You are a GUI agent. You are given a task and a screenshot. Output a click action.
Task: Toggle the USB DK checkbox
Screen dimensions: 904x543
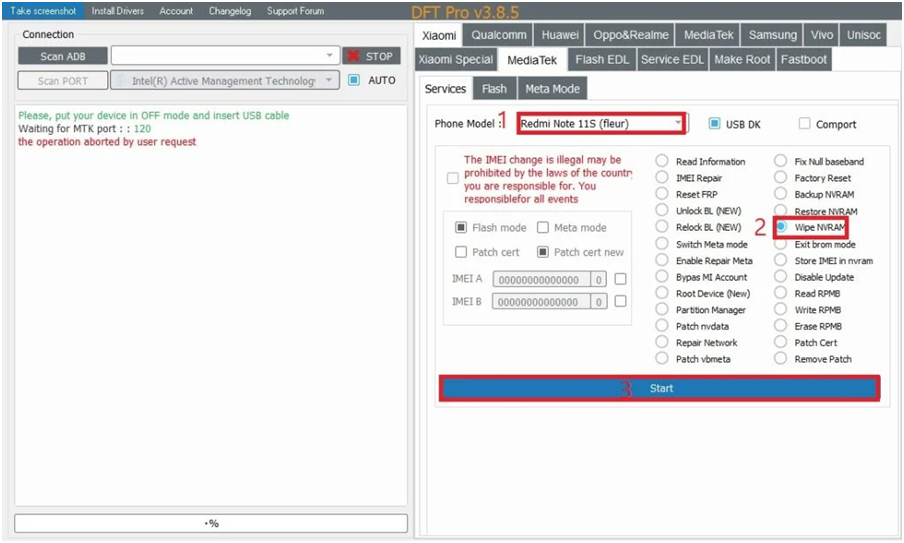pyautogui.click(x=714, y=123)
